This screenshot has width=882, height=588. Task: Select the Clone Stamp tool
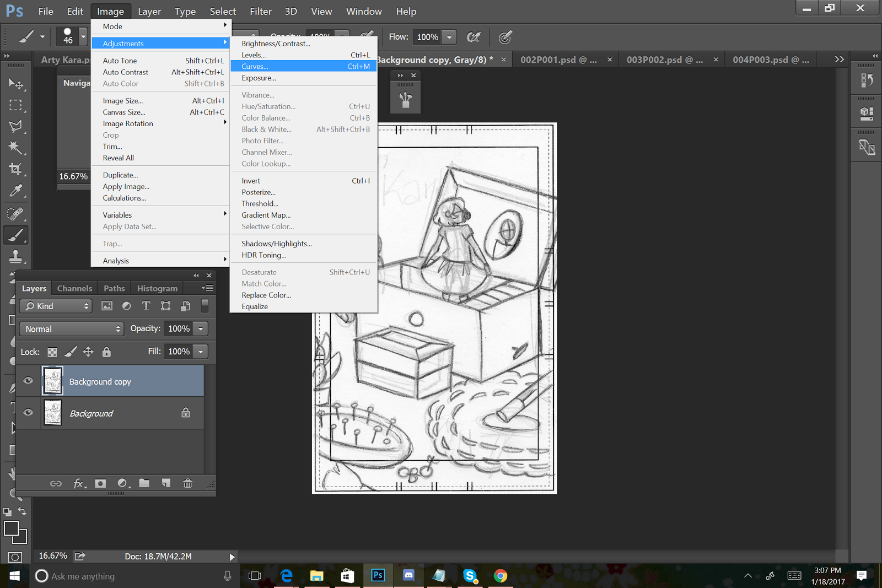point(15,256)
